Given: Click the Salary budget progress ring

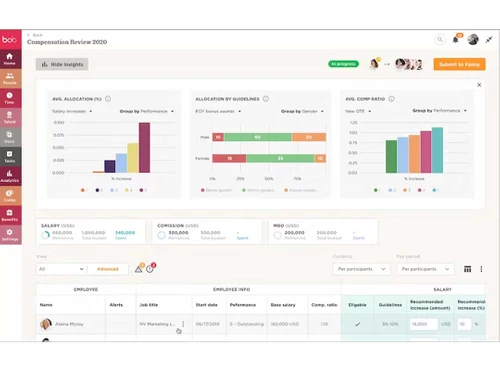Looking at the screenshot, I should coord(45,235).
